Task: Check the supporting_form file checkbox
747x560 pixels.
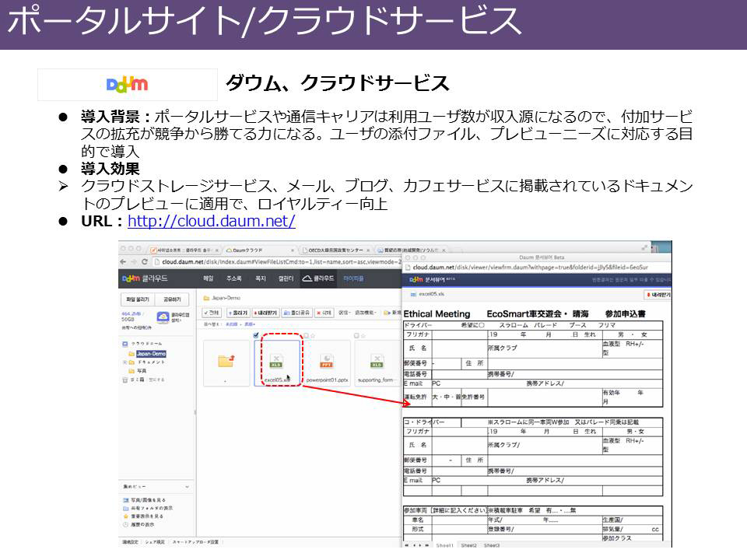Action: (x=356, y=336)
